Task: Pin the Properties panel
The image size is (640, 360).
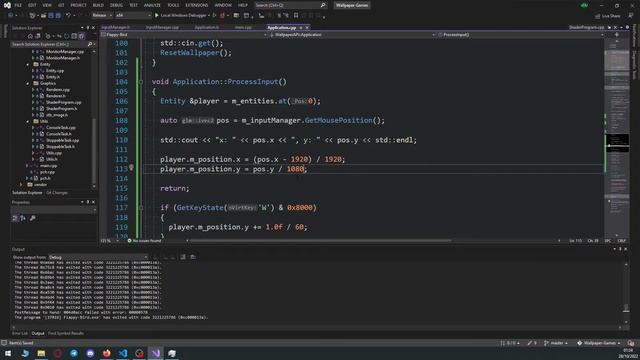Action: pos(87,202)
